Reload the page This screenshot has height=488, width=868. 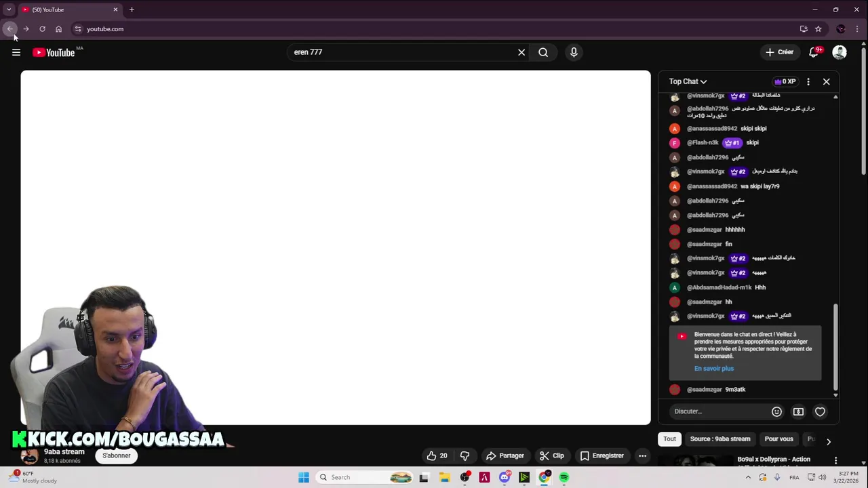42,29
